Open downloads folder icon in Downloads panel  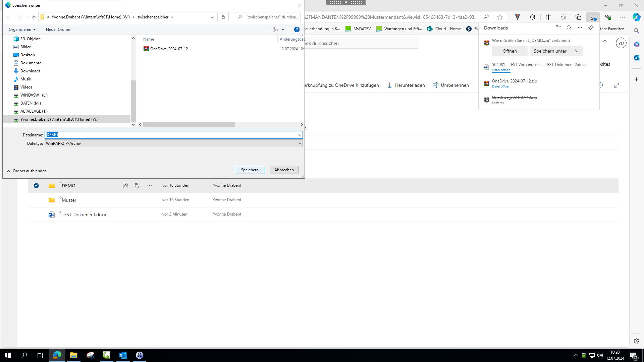point(558,28)
